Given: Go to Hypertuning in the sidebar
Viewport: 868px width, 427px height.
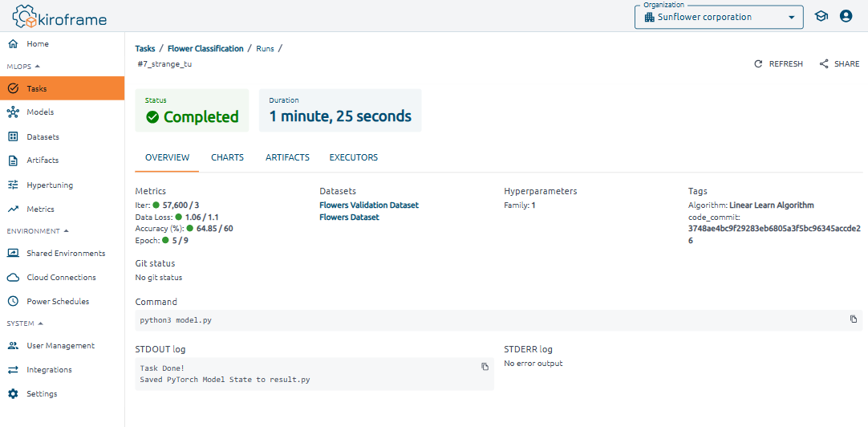Looking at the screenshot, I should point(49,185).
